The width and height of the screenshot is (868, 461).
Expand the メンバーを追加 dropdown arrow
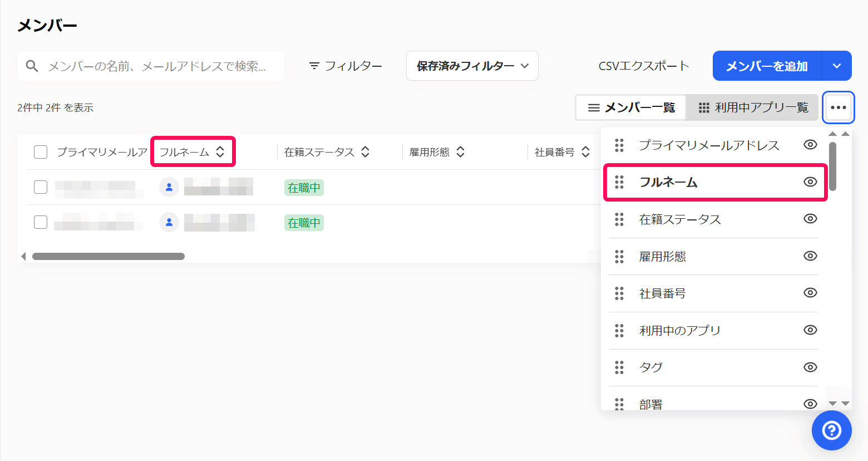coord(837,66)
